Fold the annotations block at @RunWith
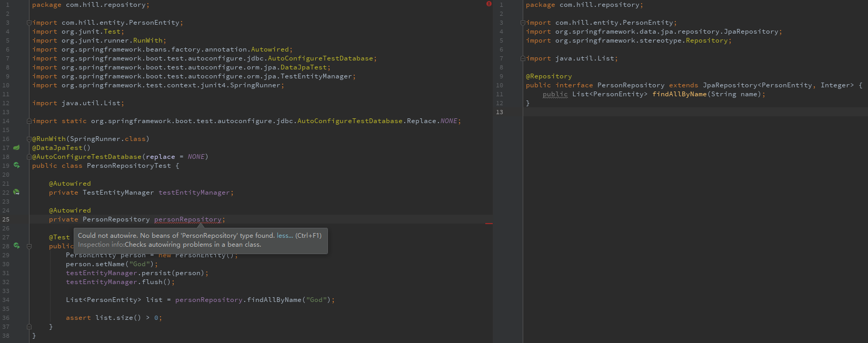Screen dimensions: 868x343 29,139
